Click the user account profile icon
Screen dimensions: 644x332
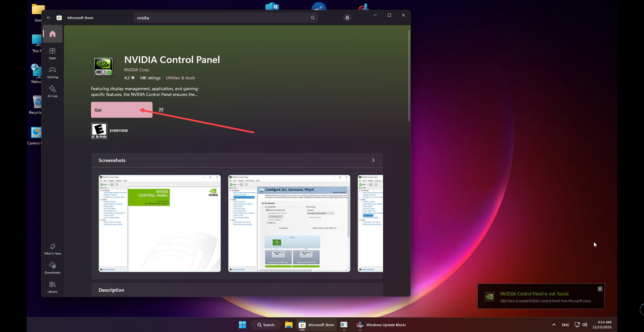[x=347, y=18]
